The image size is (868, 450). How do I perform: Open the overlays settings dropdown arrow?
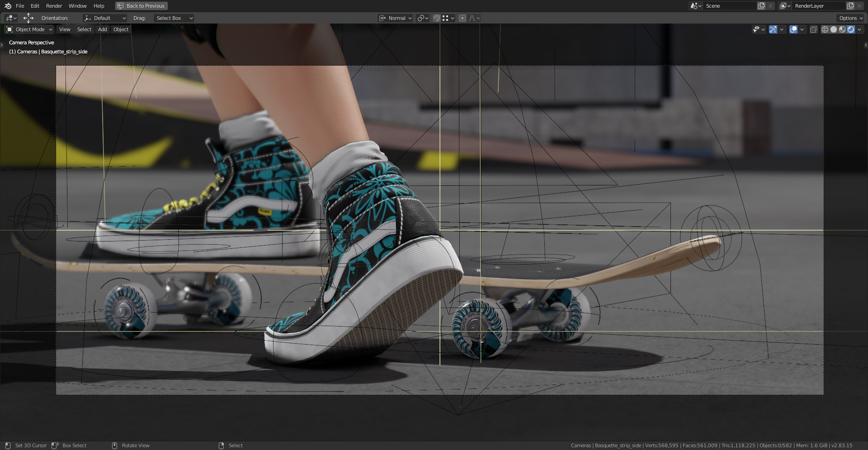point(802,29)
